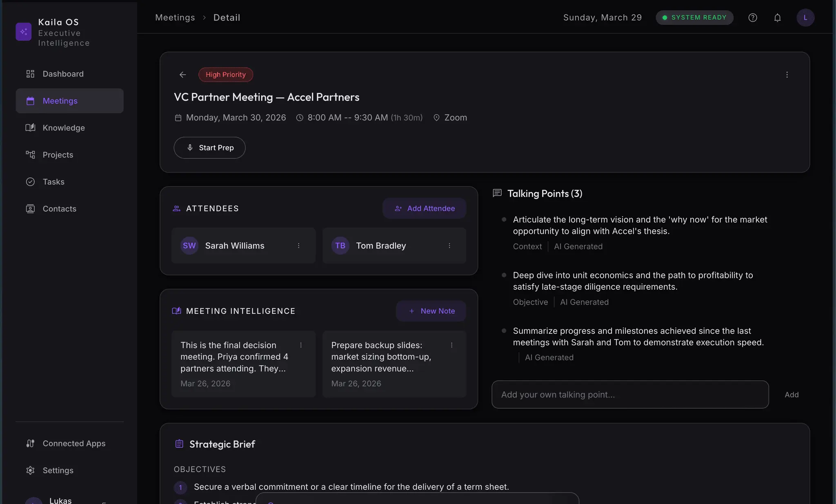Click the Talking Points chat icon

click(497, 193)
